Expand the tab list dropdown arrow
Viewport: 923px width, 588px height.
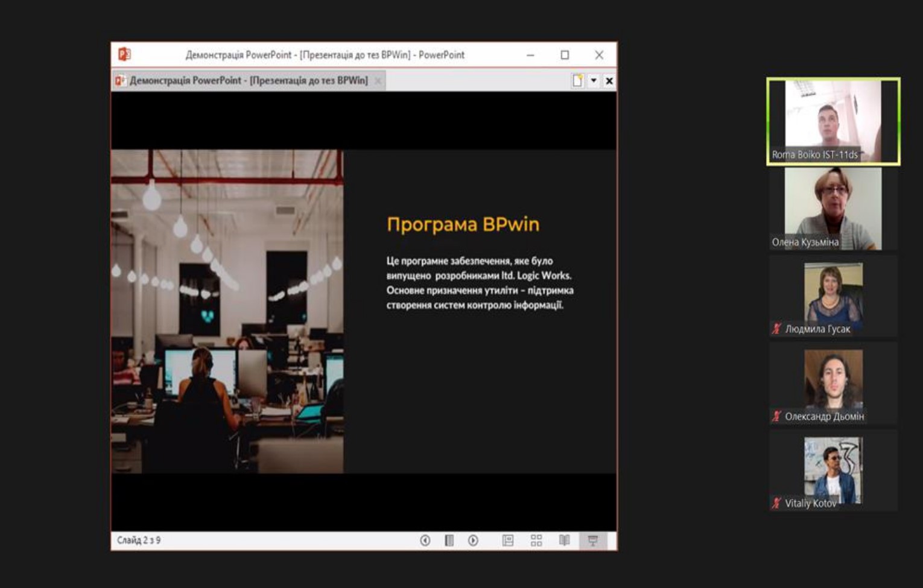(x=594, y=81)
